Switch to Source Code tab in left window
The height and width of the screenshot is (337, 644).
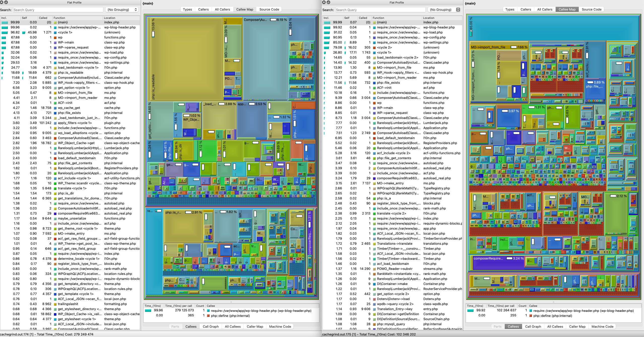click(x=269, y=9)
